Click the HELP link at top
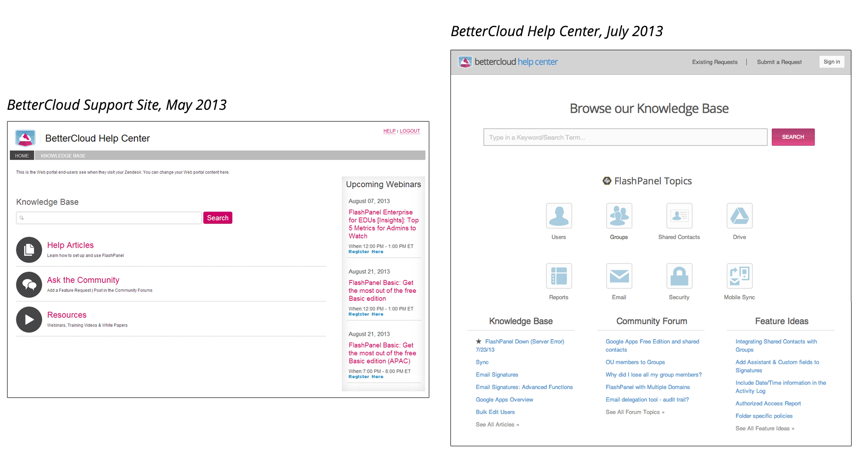This screenshot has height=458, width=868. [389, 131]
